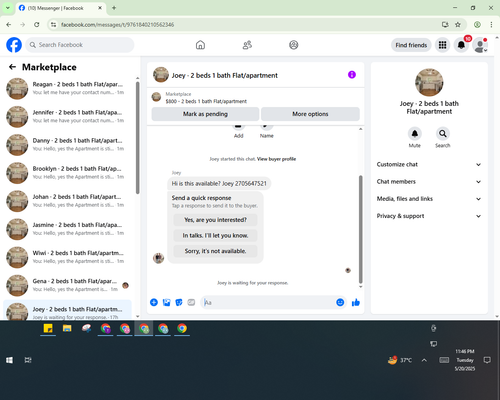Open Gena's apartment conversation
The image size is (500, 400).
(x=68, y=285)
